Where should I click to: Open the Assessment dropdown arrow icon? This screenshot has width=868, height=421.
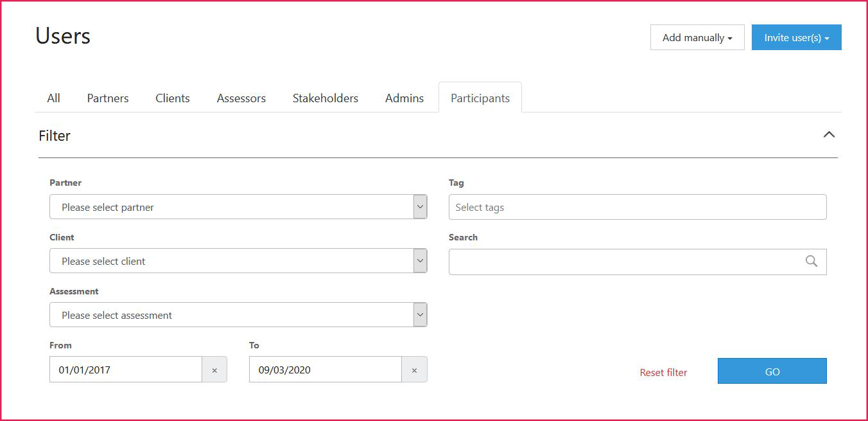point(420,314)
